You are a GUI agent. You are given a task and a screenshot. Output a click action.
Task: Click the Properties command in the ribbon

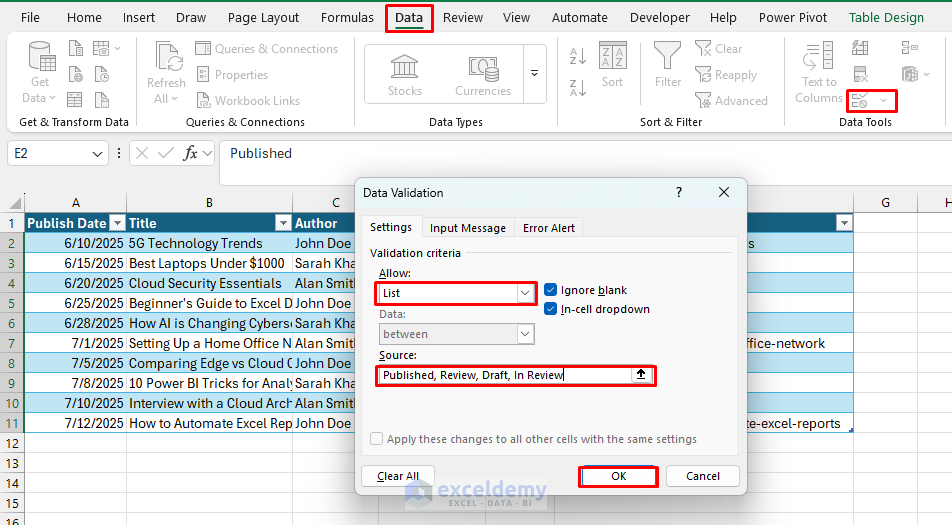(232, 75)
